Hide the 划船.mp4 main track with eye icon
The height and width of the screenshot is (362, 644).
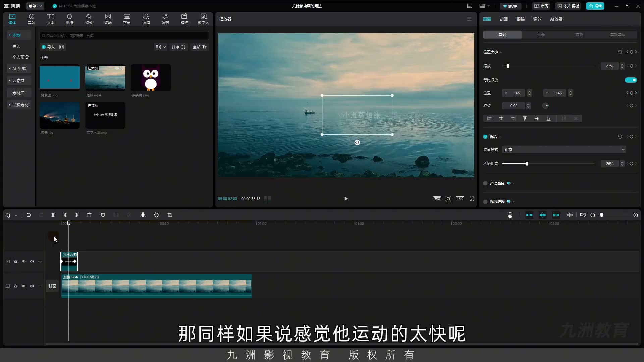[24, 286]
